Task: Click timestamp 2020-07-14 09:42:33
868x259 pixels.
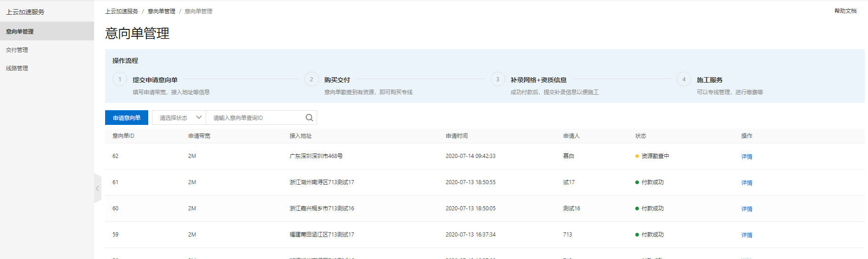Action: point(470,156)
